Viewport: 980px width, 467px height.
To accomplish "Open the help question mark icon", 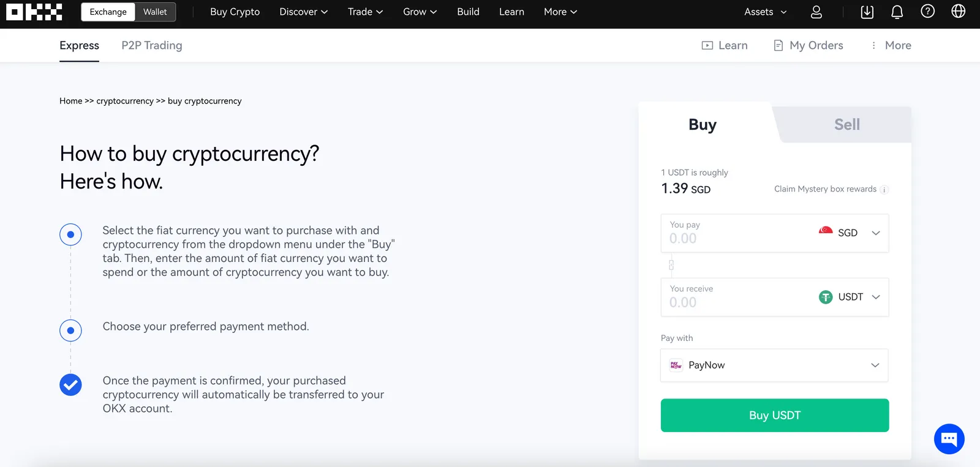I will pyautogui.click(x=928, y=12).
